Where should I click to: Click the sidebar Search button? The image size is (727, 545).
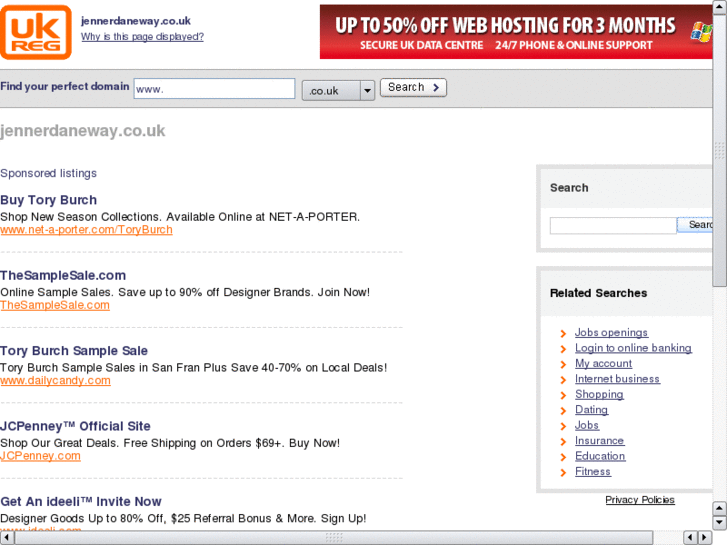(695, 225)
